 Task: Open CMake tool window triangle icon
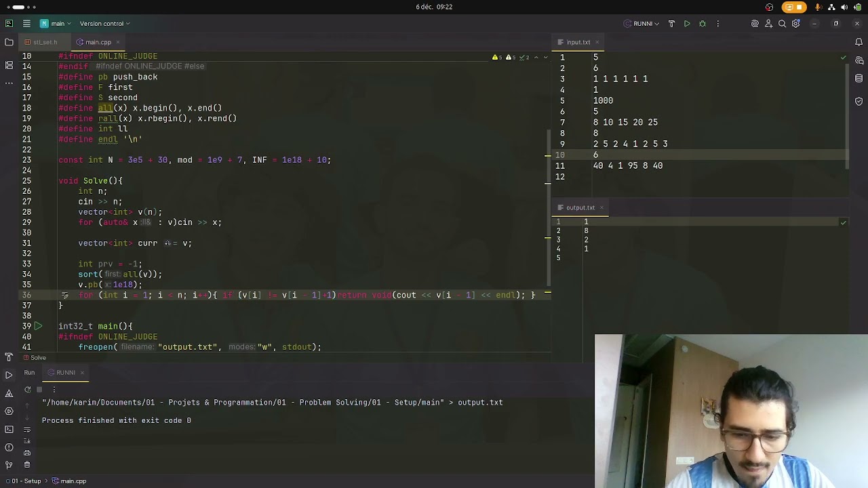click(x=9, y=393)
